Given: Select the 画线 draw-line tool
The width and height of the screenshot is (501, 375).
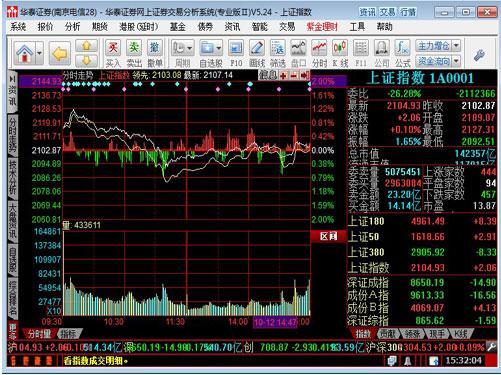Looking at the screenshot, I should pos(257,53).
